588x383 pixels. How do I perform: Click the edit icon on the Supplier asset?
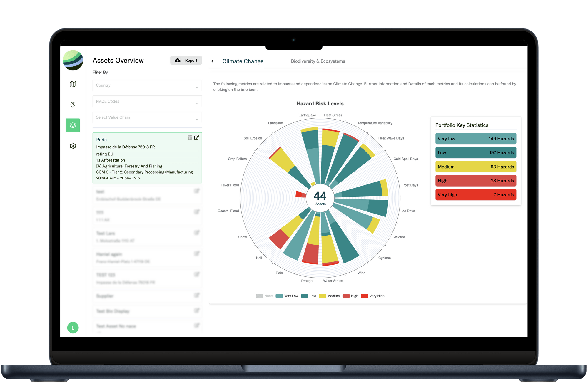point(197,295)
